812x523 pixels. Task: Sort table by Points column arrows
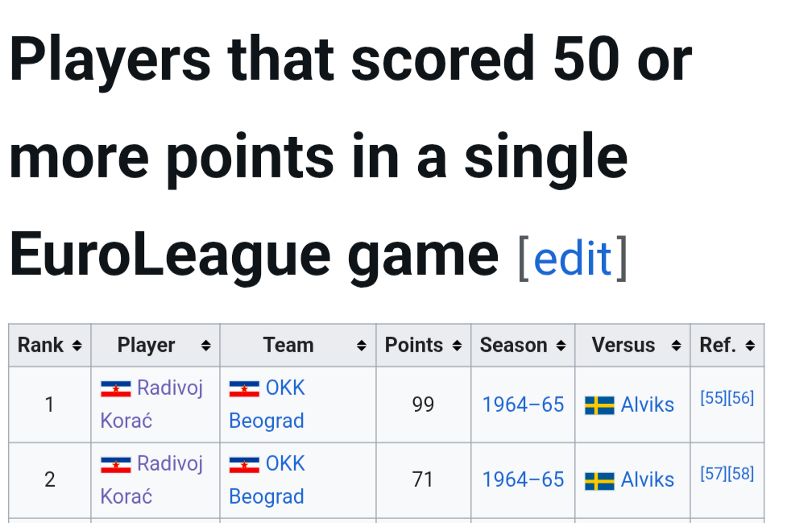(x=457, y=346)
